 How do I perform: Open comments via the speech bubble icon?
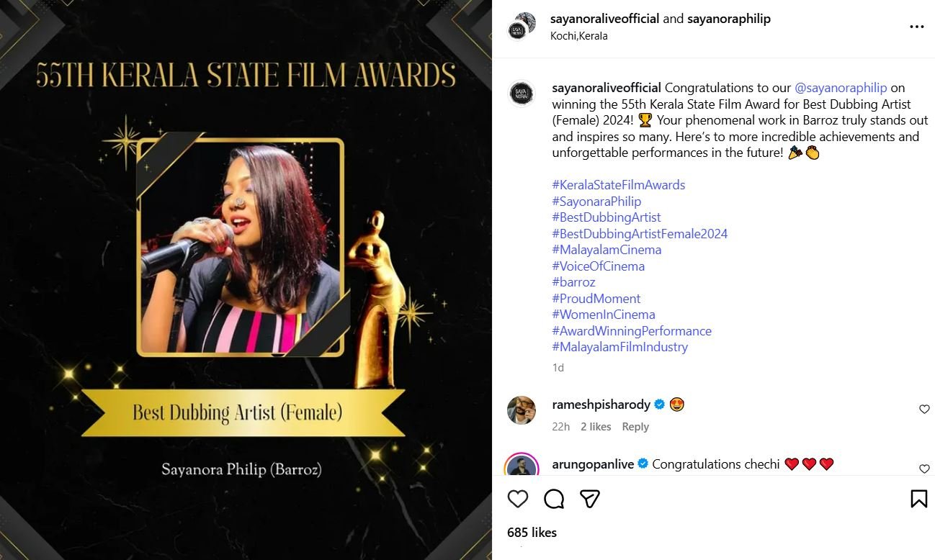pos(553,498)
